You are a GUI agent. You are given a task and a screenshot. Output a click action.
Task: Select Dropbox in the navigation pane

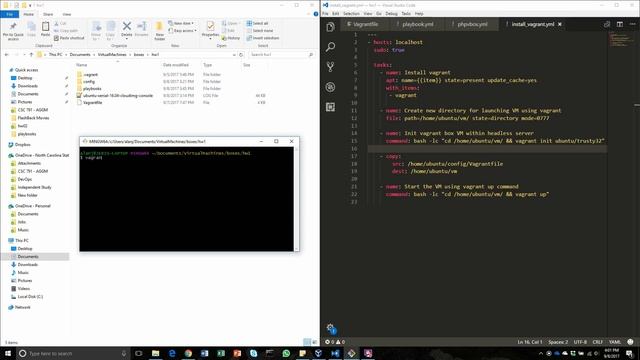pos(22,144)
